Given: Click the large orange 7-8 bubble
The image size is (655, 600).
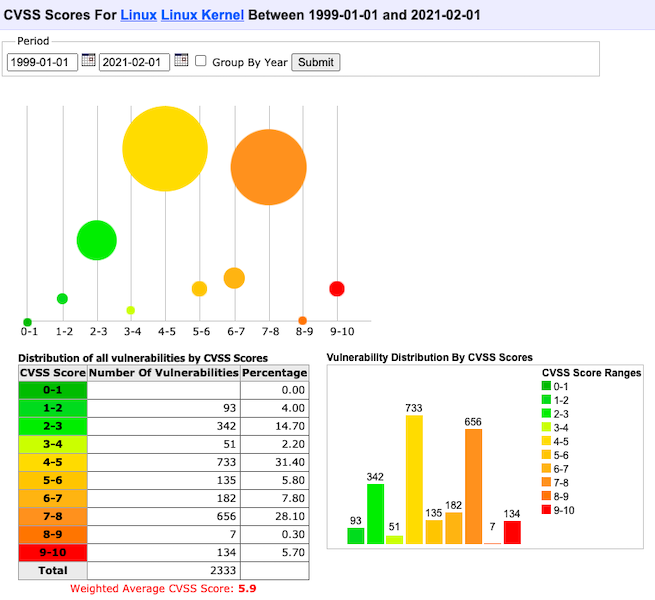Looking at the screenshot, I should pos(268,168).
